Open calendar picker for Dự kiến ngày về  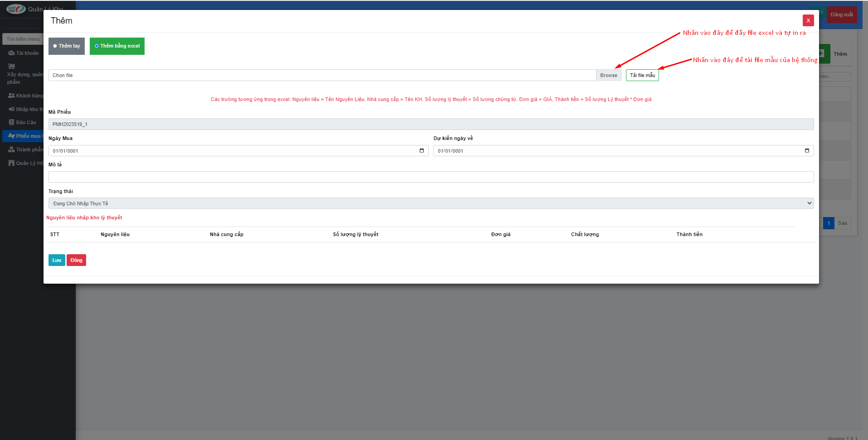pos(807,151)
